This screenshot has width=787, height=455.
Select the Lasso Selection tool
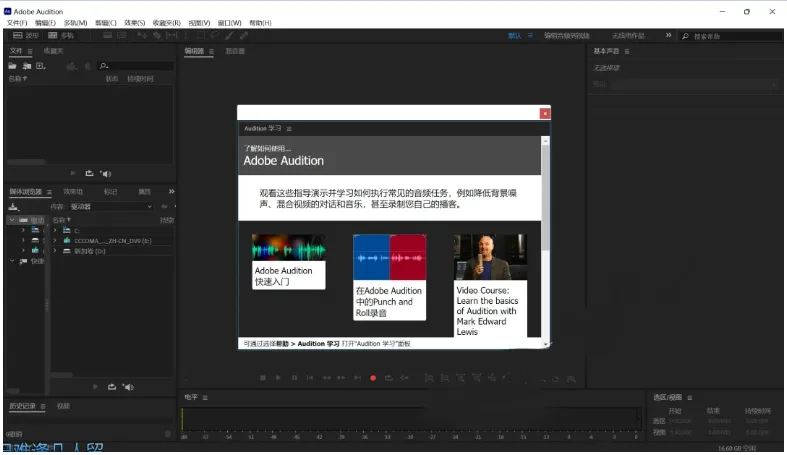pos(215,36)
